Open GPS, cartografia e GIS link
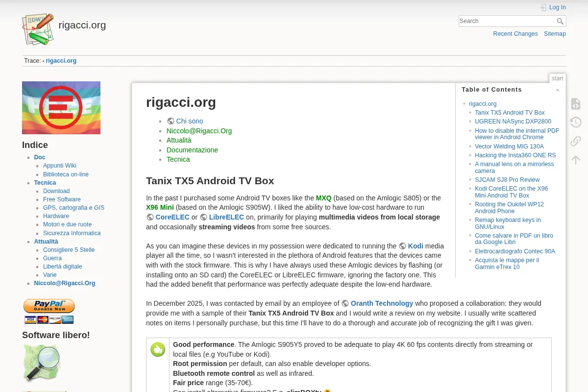 pos(73,208)
